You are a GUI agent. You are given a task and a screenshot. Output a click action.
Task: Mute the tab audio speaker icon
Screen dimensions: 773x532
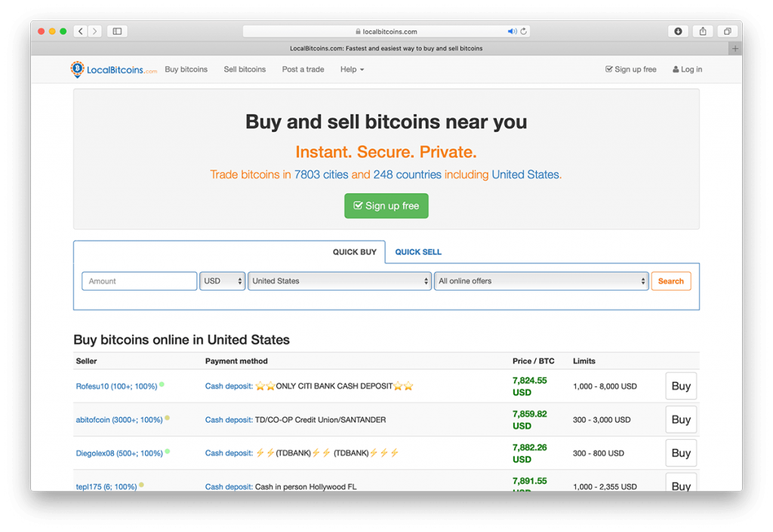point(513,31)
